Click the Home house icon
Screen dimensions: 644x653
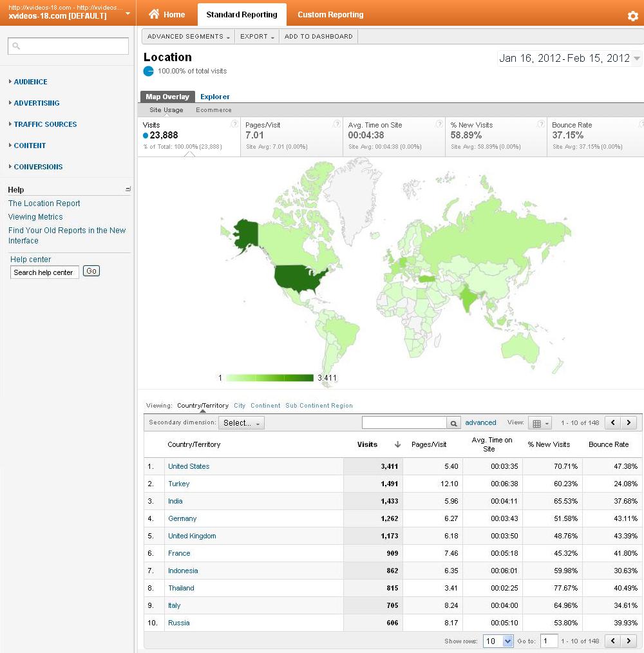click(154, 14)
